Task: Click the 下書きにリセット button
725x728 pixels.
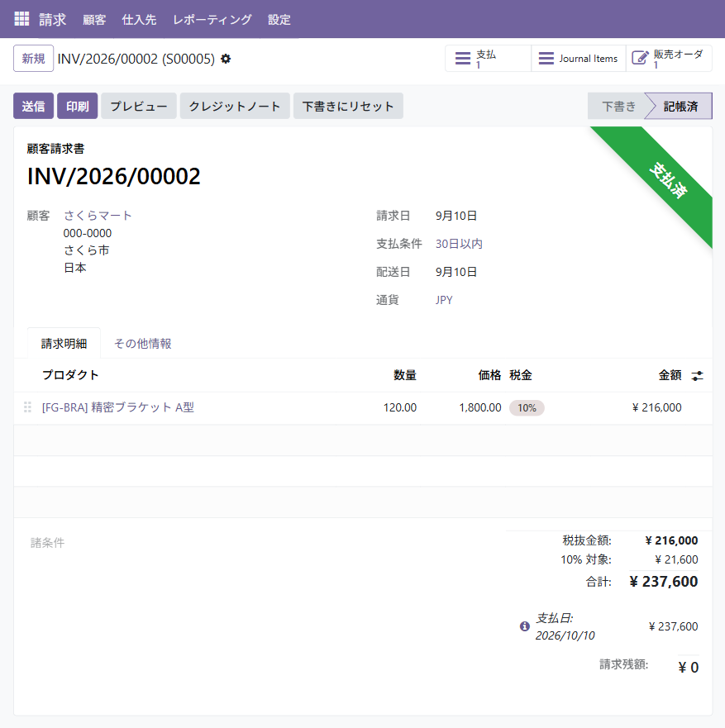Action: 348,106
